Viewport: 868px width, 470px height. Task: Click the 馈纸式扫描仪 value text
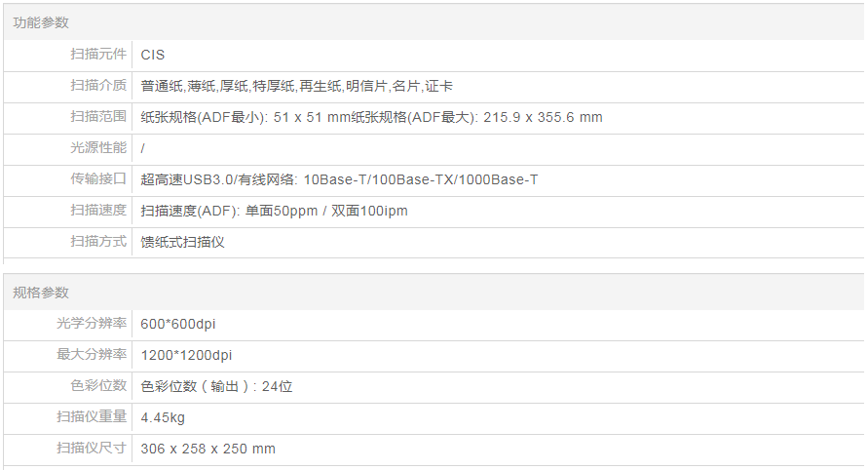click(x=182, y=242)
